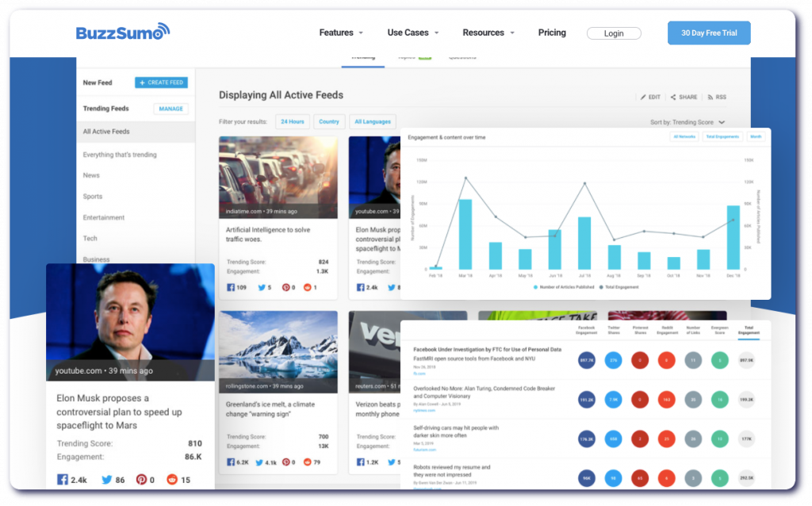Open the Month interval selector
The width and height of the screenshot is (812, 506).
pos(756,136)
